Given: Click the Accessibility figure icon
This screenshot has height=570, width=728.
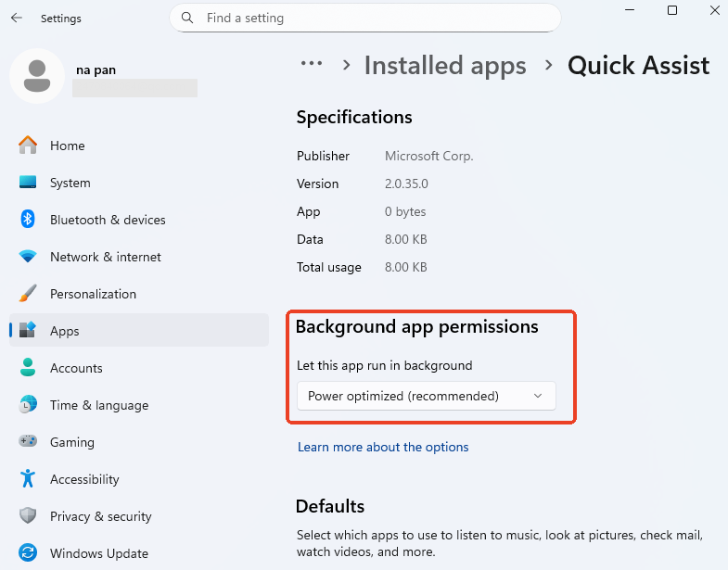Looking at the screenshot, I should [28, 479].
